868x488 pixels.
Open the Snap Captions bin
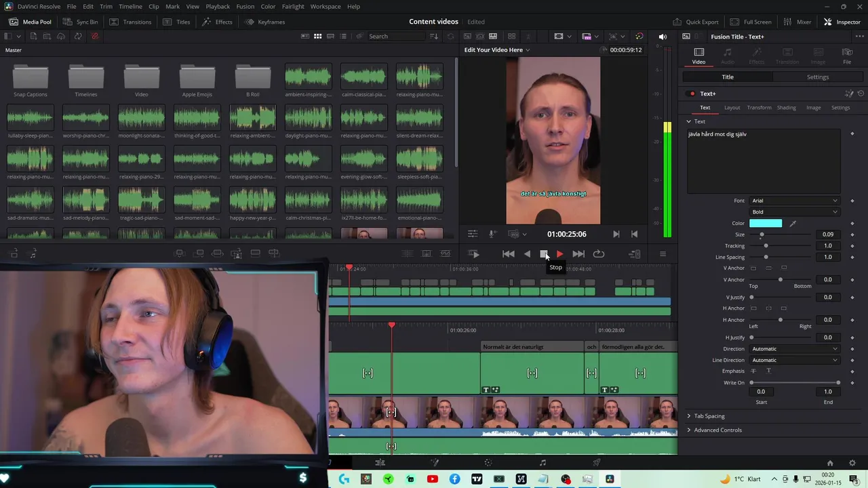click(x=31, y=81)
